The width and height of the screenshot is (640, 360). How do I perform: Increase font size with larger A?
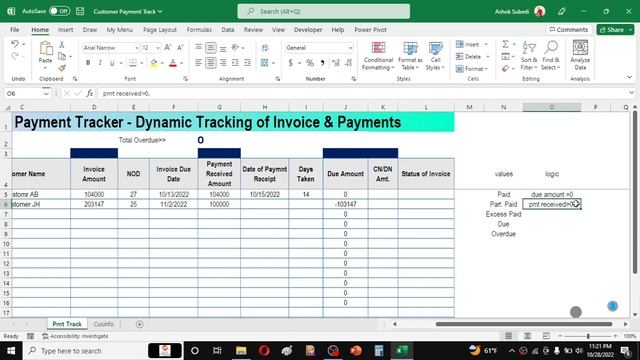(168, 48)
